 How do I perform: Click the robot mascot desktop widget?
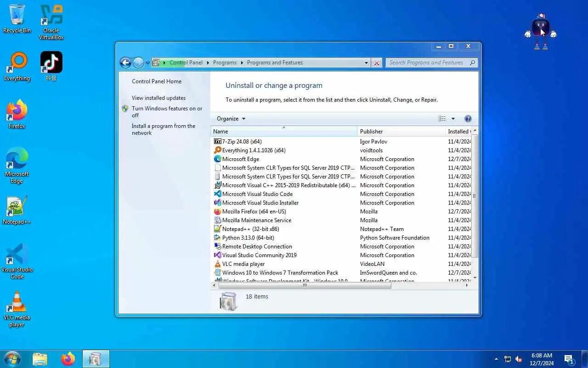pyautogui.click(x=541, y=31)
